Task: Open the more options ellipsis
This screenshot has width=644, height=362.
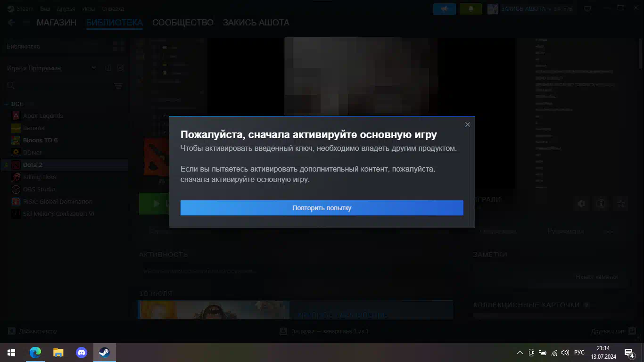Action: point(610,231)
